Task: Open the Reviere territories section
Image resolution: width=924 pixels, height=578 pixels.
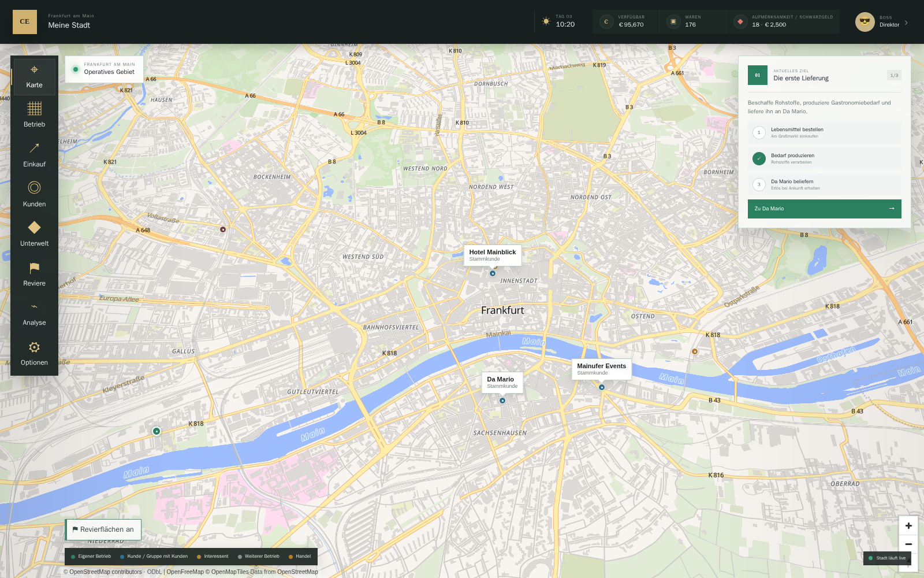Action: click(34, 275)
